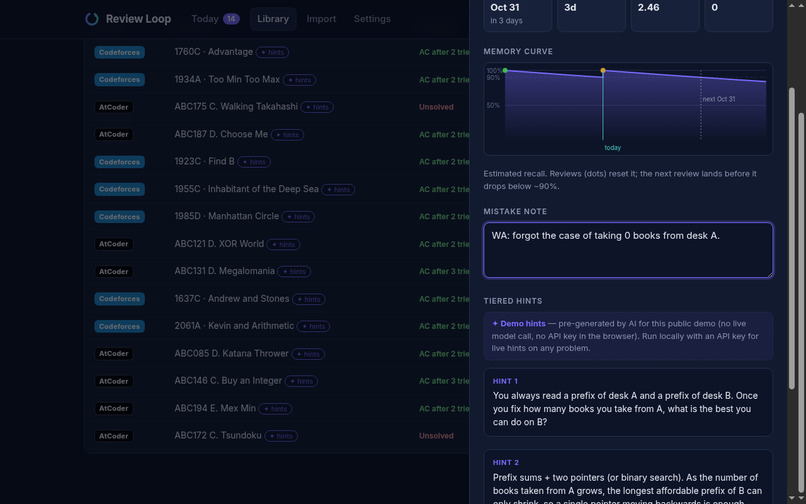Click Unsolved status on Walking Takahashi row
The width and height of the screenshot is (806, 504).
click(x=436, y=107)
